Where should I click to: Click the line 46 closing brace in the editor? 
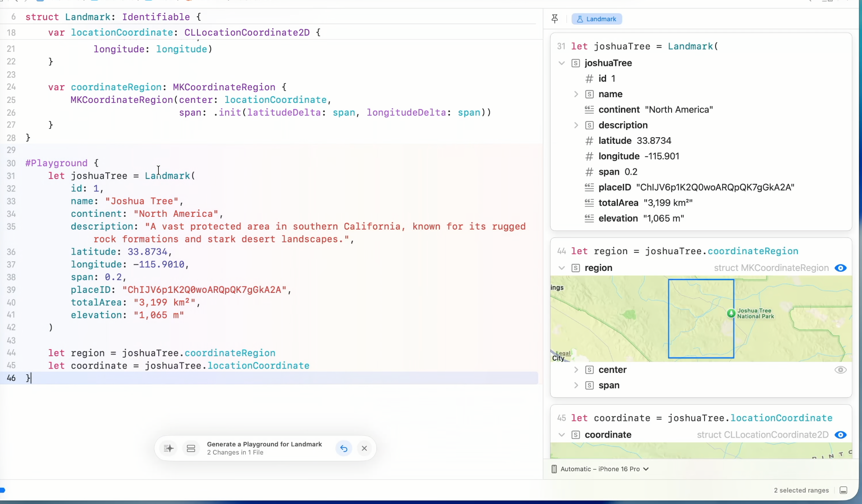point(28,378)
